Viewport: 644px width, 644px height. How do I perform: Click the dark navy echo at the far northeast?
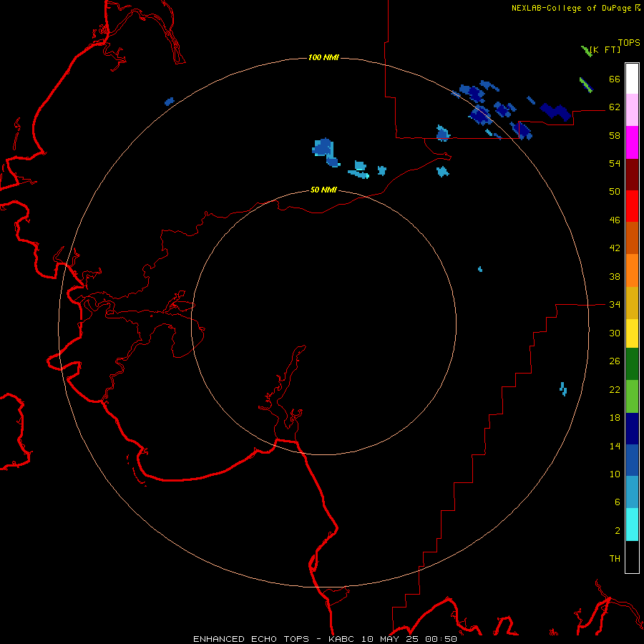click(556, 112)
